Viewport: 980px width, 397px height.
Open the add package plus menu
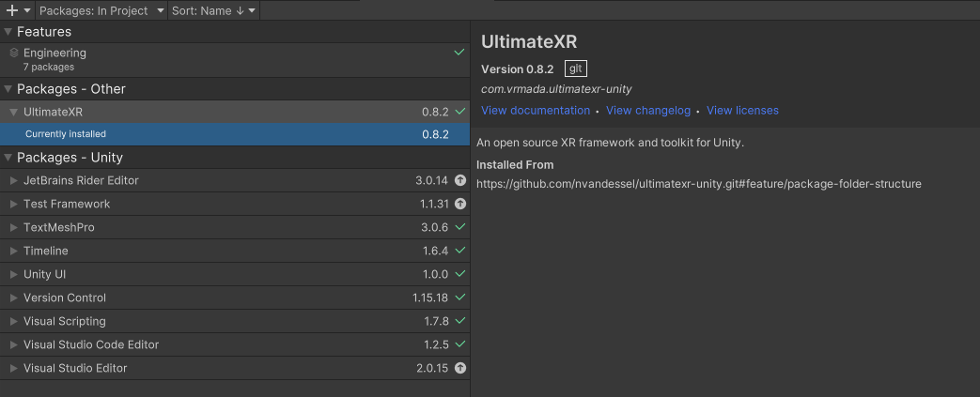coord(18,10)
